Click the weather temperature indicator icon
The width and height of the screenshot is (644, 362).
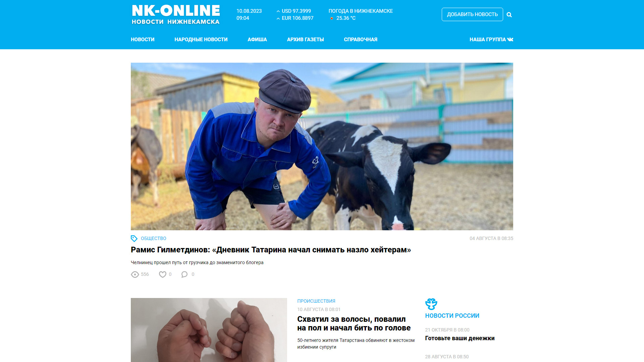pos(332,18)
